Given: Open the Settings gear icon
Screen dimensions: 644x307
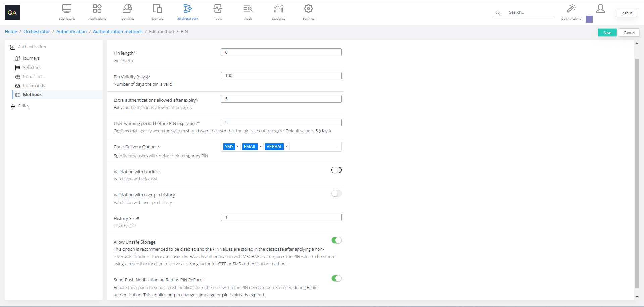Looking at the screenshot, I should tap(308, 9).
